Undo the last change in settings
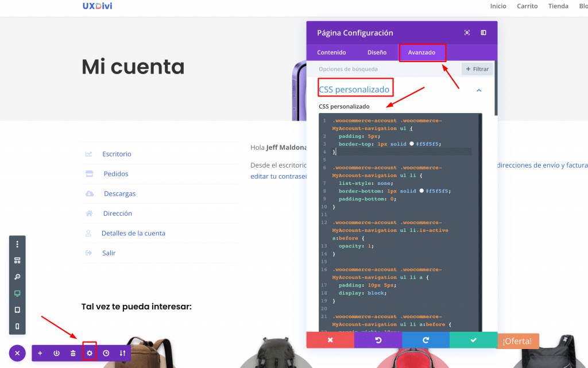The image size is (588, 368). [378, 340]
